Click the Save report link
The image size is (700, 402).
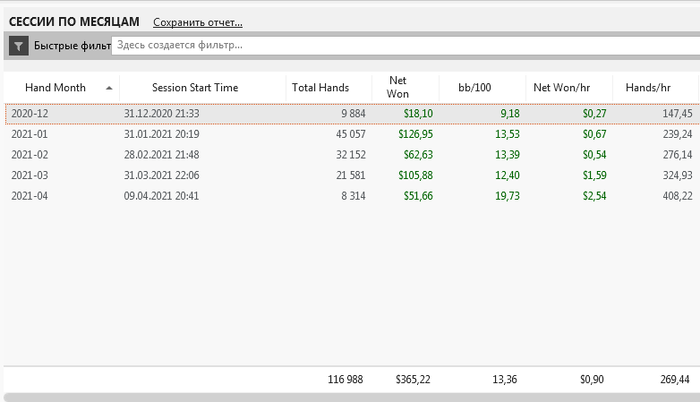[x=197, y=22]
